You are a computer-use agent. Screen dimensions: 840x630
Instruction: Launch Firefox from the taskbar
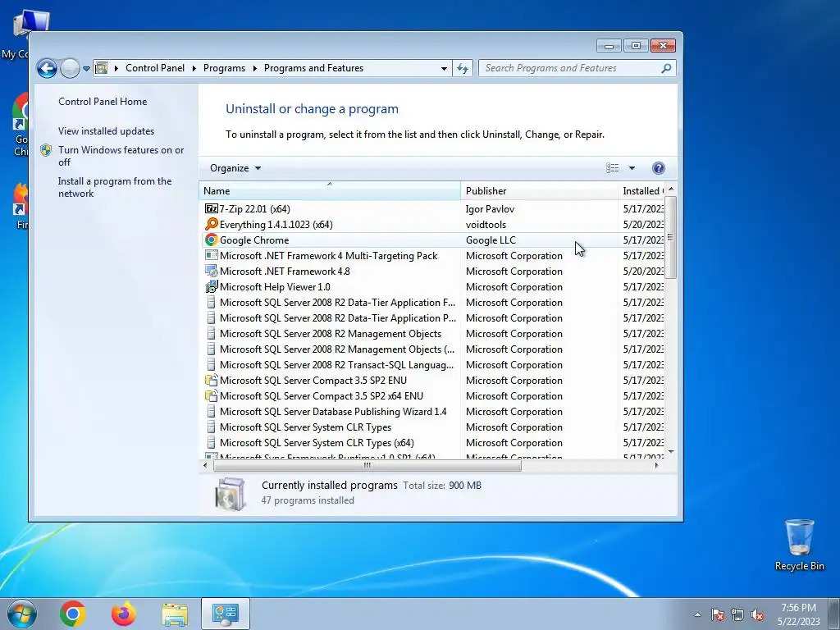pyautogui.click(x=124, y=614)
